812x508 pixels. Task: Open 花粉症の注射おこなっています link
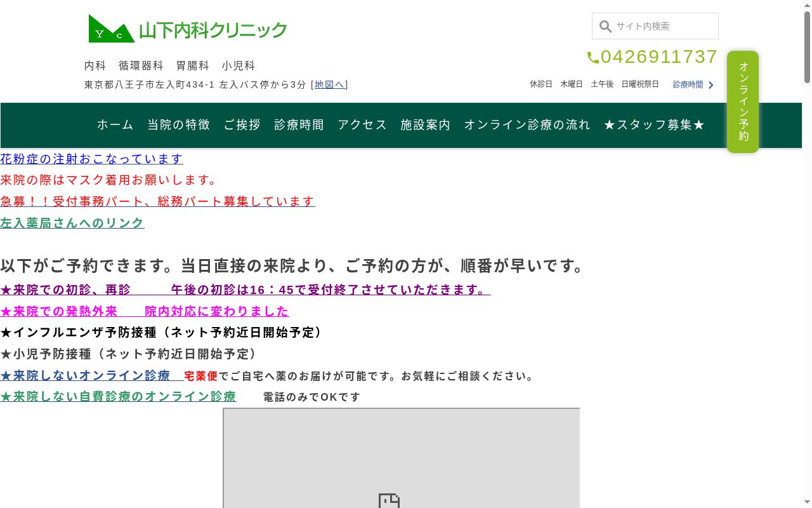click(x=91, y=159)
